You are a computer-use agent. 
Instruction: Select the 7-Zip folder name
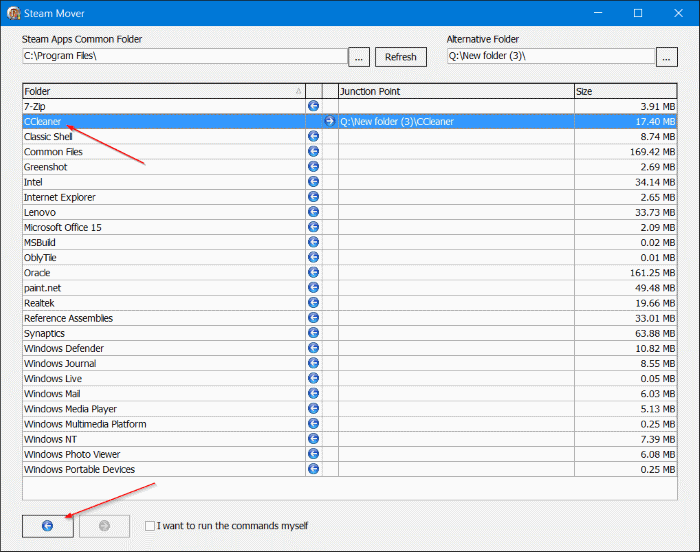(34, 107)
